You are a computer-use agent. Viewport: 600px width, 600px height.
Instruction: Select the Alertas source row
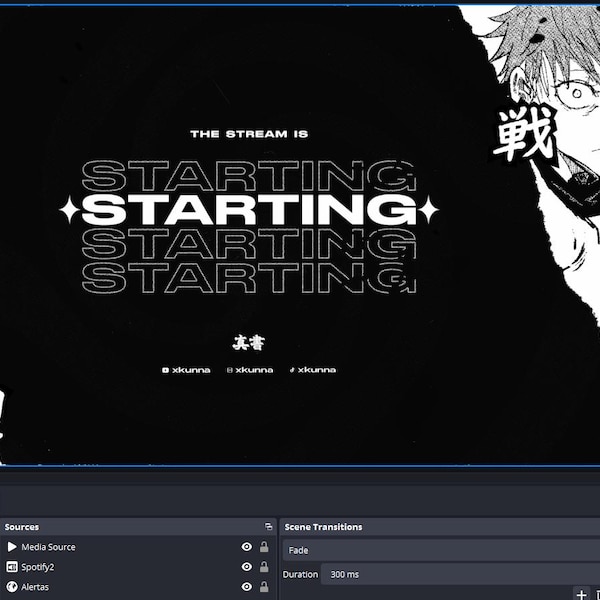138,587
